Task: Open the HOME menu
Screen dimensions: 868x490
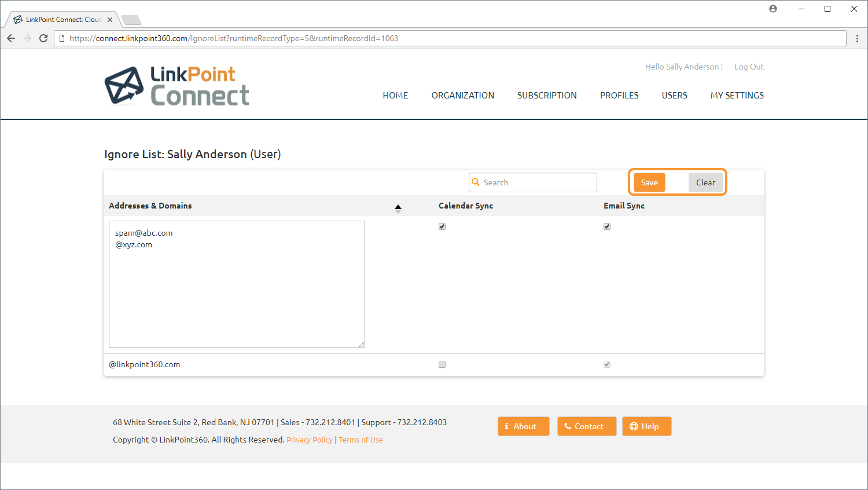Action: (x=395, y=96)
